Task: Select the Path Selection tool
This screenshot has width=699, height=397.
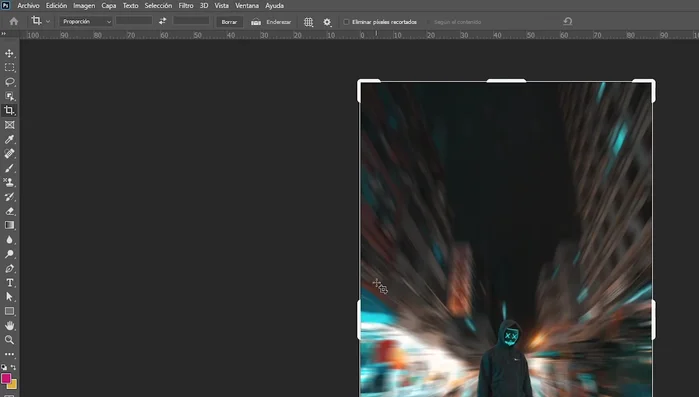Action: point(9,297)
